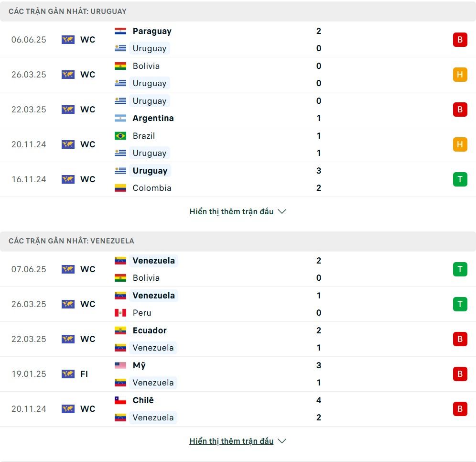The height and width of the screenshot is (462, 476).
Task: Click the 'Các trận gần nhất: Uruguay' header
Action: [x=238, y=11]
